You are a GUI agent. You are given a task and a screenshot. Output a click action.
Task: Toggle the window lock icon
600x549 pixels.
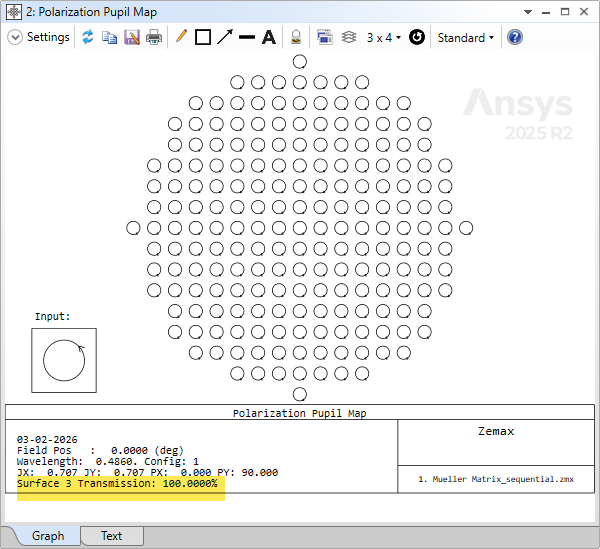point(296,37)
